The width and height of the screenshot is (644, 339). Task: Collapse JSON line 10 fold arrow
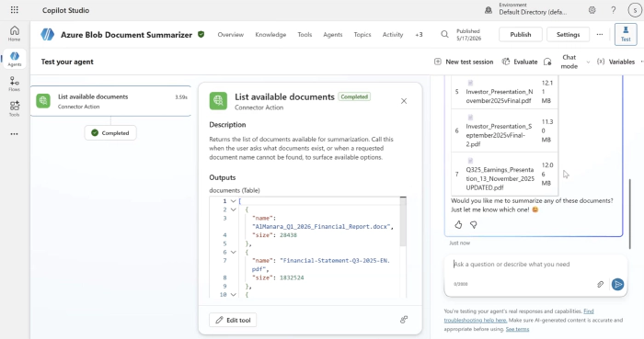(x=234, y=295)
